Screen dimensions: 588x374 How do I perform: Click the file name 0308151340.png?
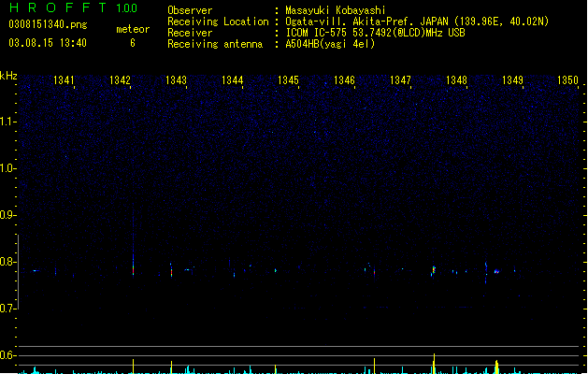[48, 25]
